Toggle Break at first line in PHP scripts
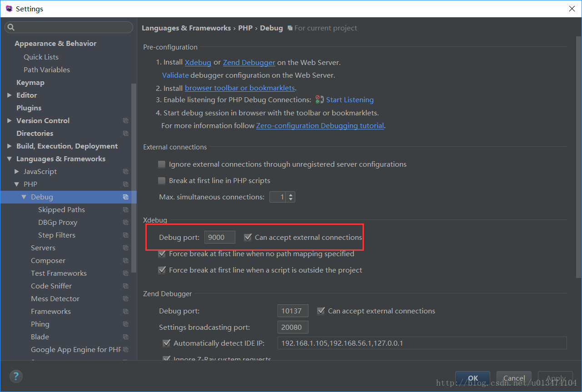The height and width of the screenshot is (392, 582). [x=161, y=180]
